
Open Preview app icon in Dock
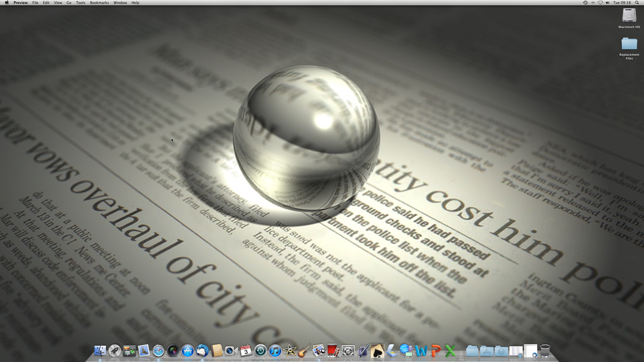[x=319, y=351]
